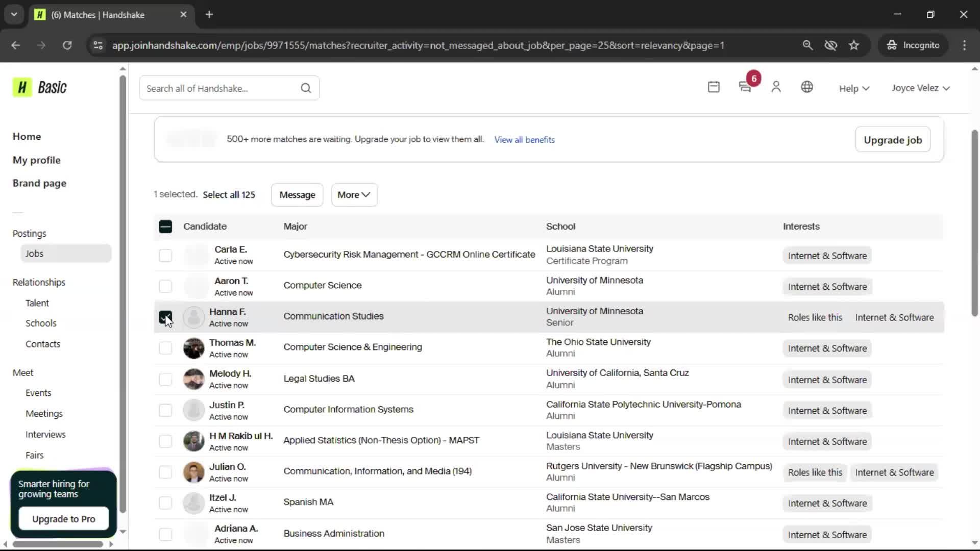This screenshot has width=980, height=551.
Task: Check the box for Adriana A.
Action: [x=165, y=534]
